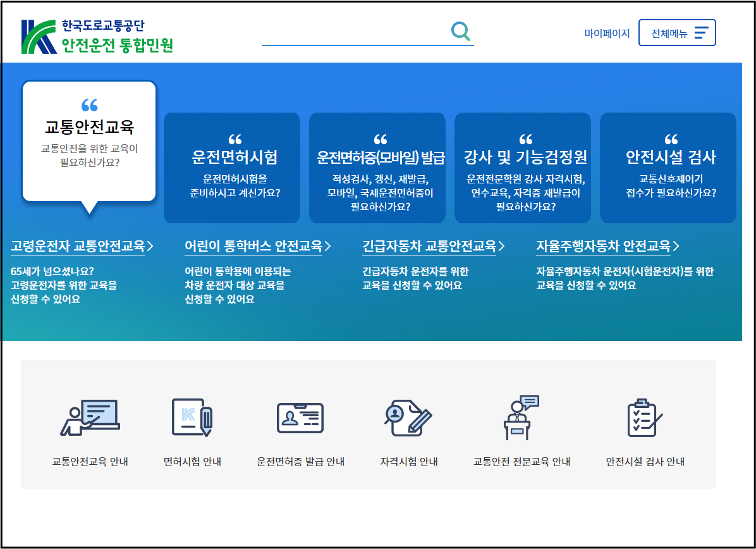This screenshot has height=549, width=756.
Task: Click the 운전면허증 발급 안내 license card icon
Action: tap(301, 417)
